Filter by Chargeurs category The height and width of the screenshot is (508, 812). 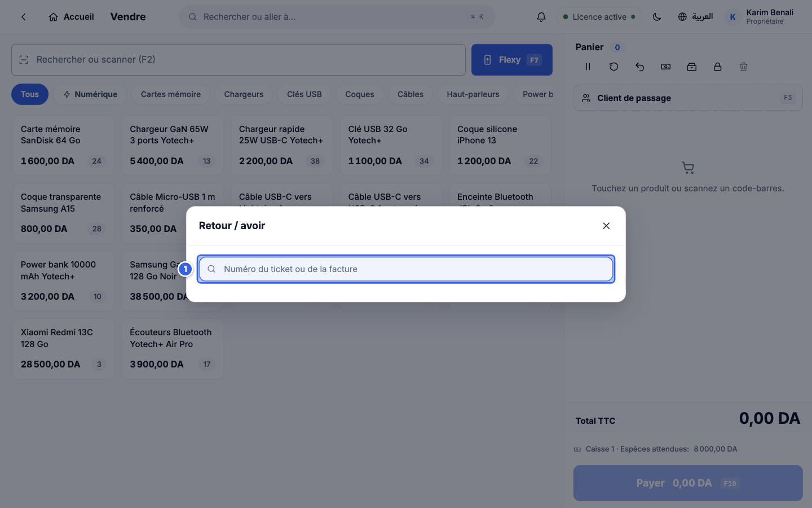[x=244, y=94]
